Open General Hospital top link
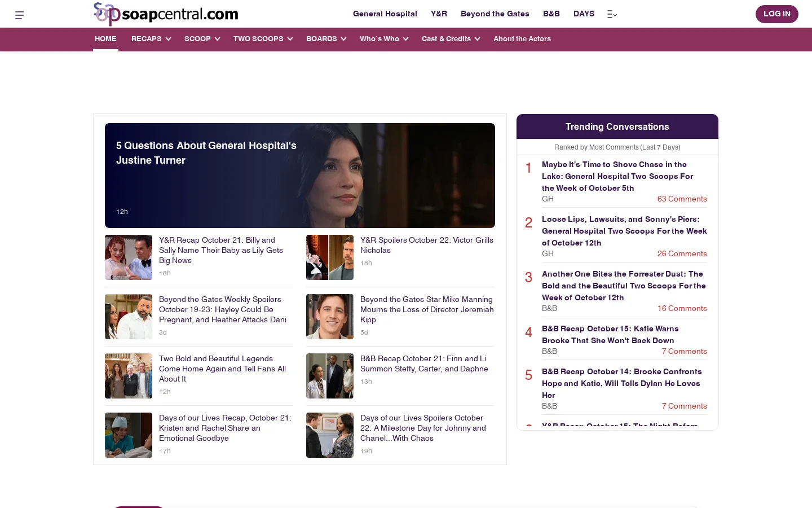Viewport: 812px width, 508px height. pos(385,14)
